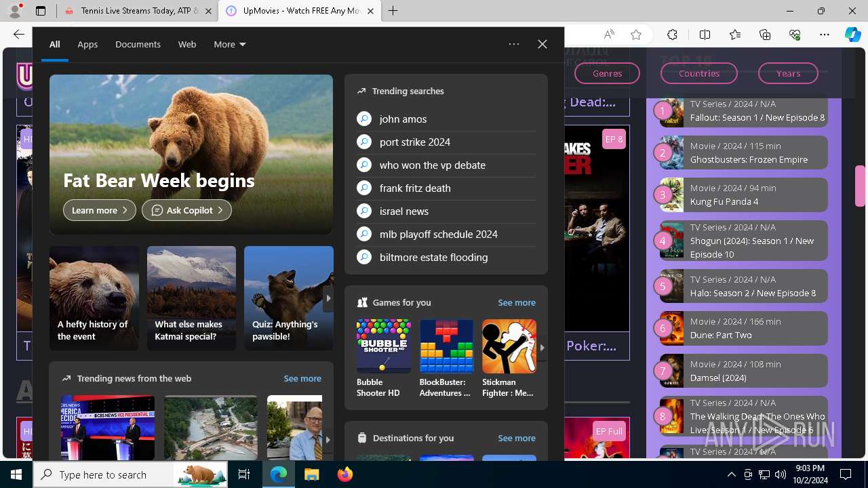
Task: Open Edge tab actions menu icon
Action: (x=41, y=11)
